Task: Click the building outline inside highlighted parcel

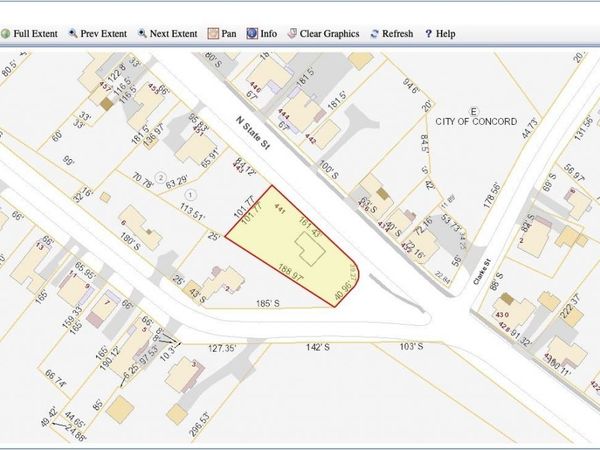Action: pos(310,249)
